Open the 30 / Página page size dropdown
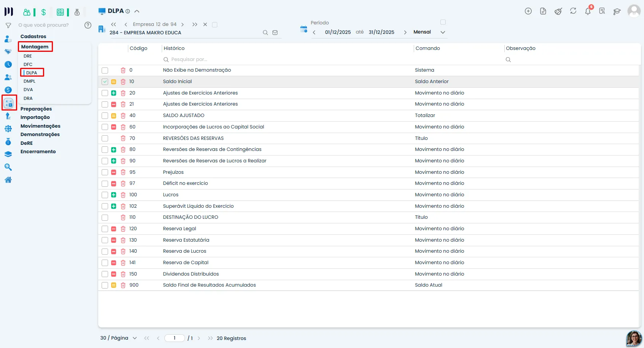The height and width of the screenshot is (348, 644). pyautogui.click(x=118, y=338)
